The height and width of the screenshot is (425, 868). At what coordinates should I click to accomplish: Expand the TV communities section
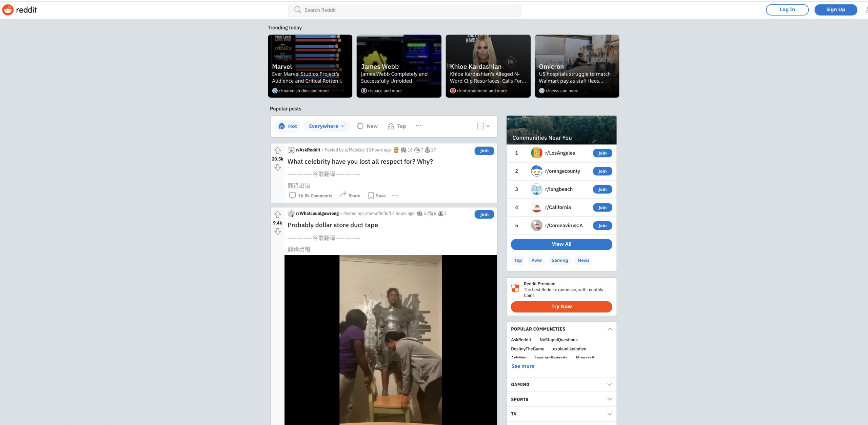coord(610,414)
